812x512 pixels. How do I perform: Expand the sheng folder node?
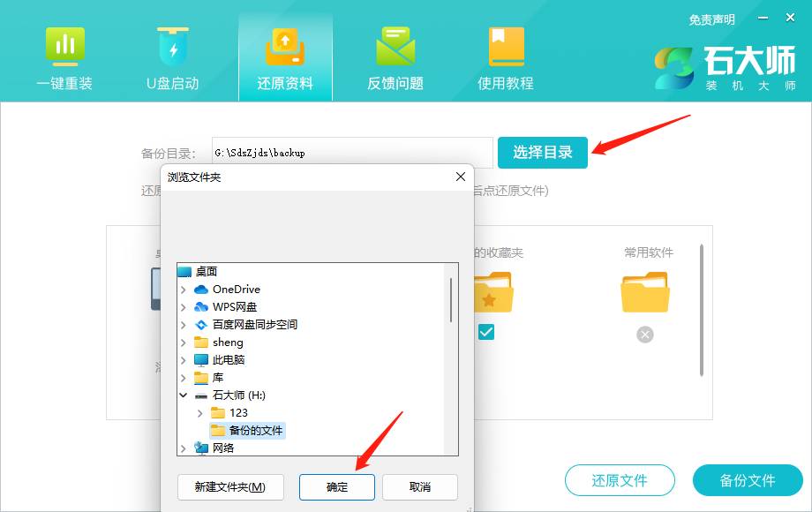pyautogui.click(x=184, y=343)
